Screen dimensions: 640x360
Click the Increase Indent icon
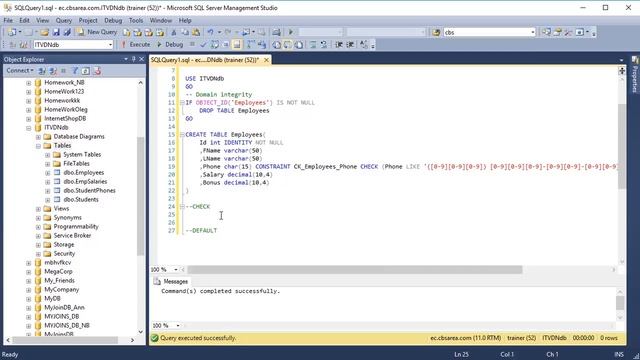[350, 44]
